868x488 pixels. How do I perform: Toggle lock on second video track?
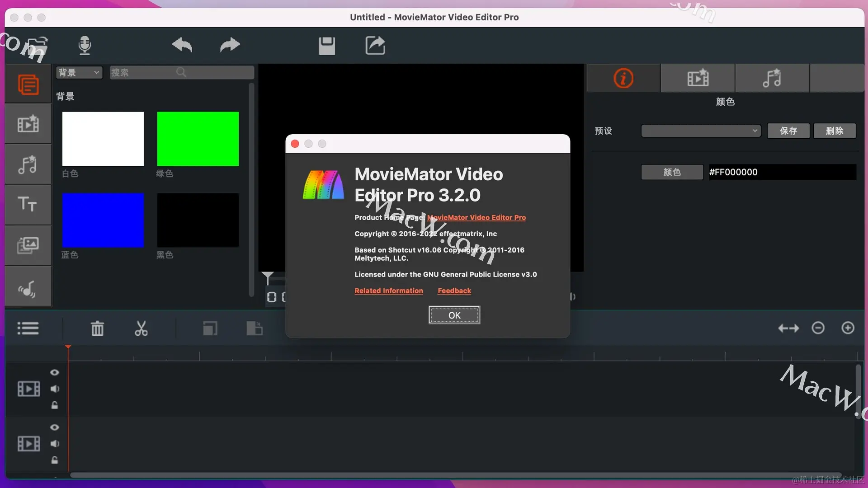coord(55,460)
